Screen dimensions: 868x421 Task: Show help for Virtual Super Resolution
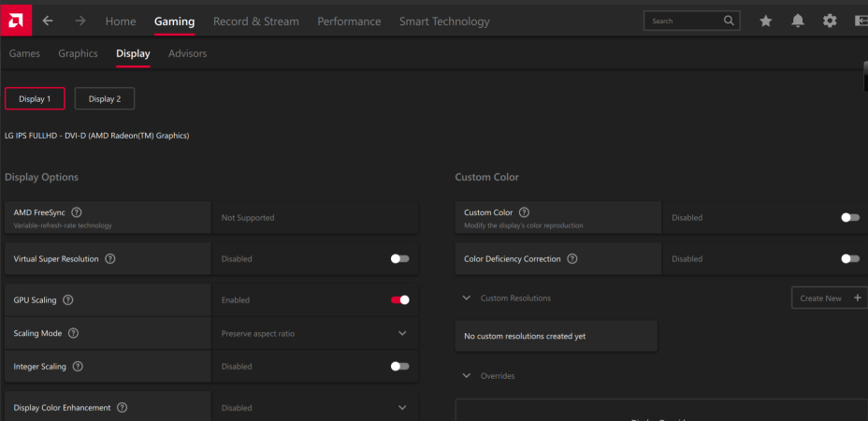pyautogui.click(x=110, y=259)
